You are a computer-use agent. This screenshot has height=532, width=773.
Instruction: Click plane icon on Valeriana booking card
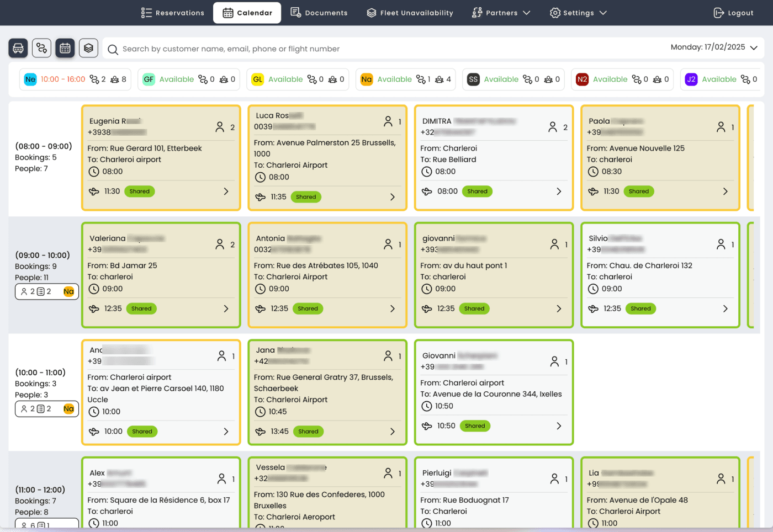(94, 308)
